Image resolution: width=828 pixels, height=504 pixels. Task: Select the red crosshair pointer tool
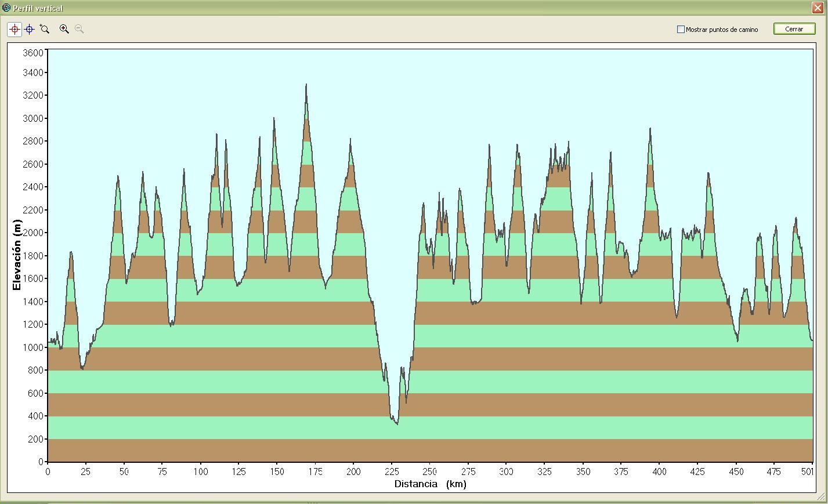click(15, 29)
